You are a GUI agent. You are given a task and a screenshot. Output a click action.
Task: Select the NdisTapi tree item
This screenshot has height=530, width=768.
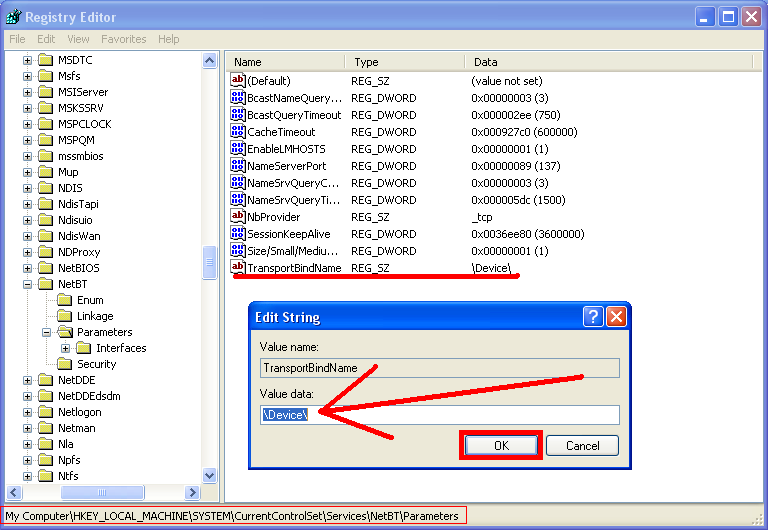tap(78, 204)
